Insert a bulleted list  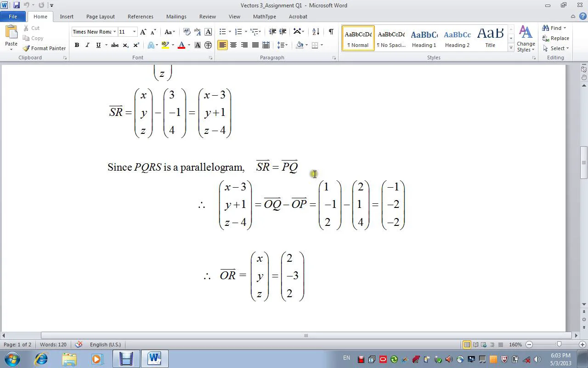click(223, 32)
